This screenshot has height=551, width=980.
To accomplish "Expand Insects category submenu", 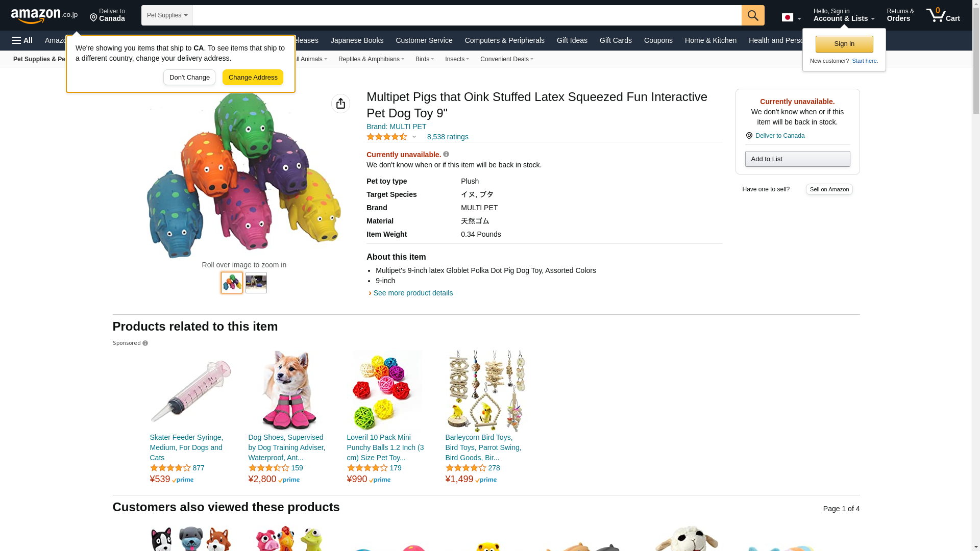I will pos(456,59).
